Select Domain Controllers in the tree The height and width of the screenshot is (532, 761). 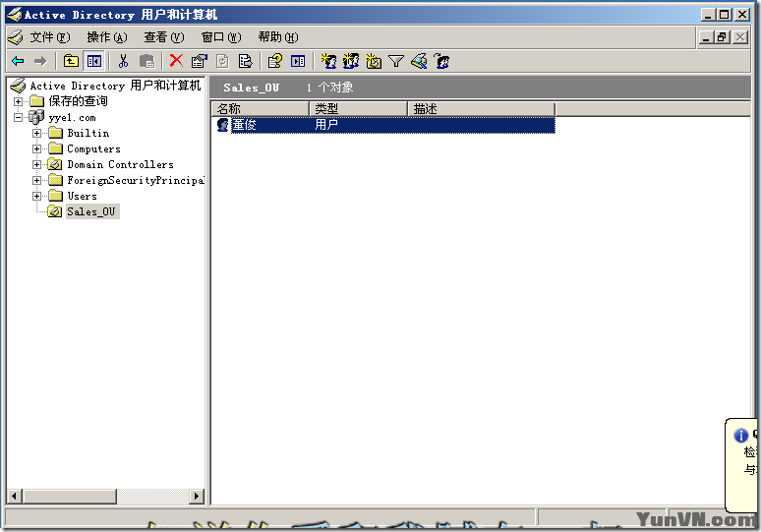point(120,164)
